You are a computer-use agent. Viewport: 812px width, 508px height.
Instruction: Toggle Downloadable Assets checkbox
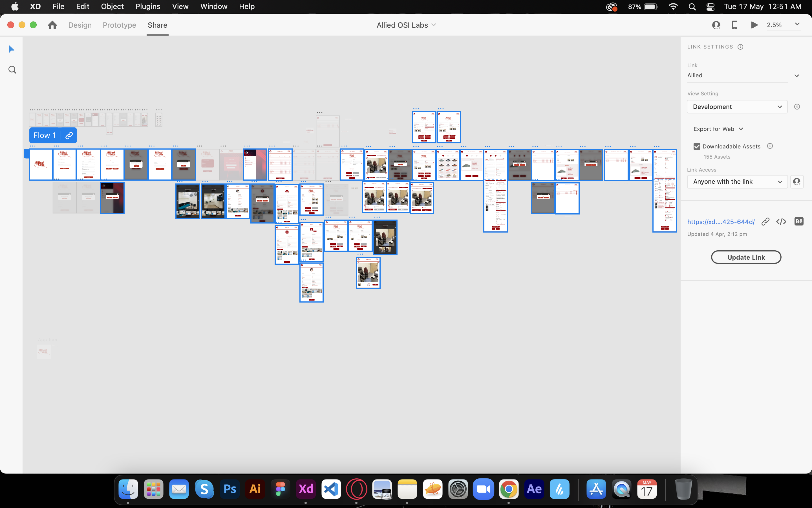697,146
